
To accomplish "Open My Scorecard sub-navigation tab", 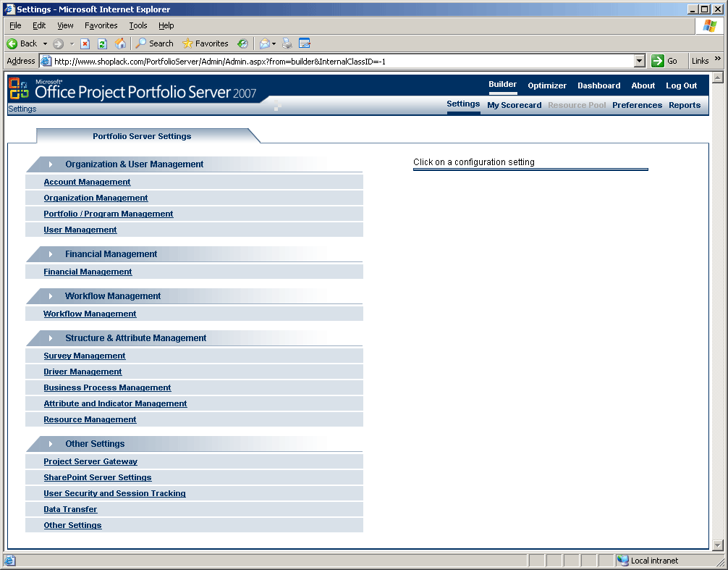I will (x=515, y=105).
